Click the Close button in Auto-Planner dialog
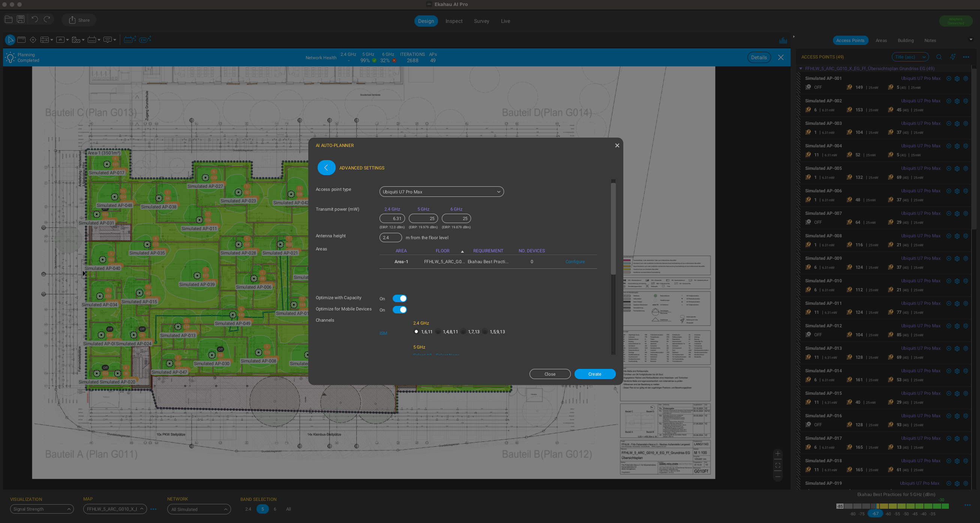 pyautogui.click(x=550, y=374)
